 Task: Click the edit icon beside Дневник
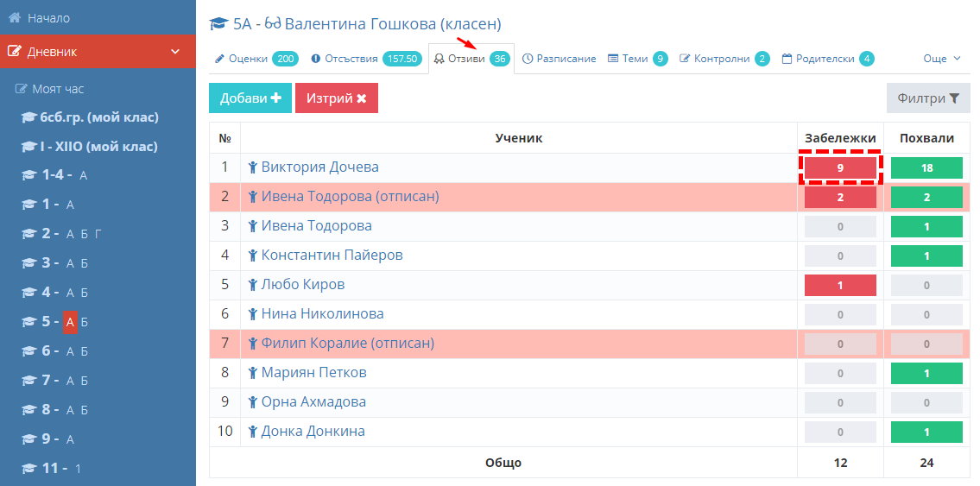coord(15,52)
